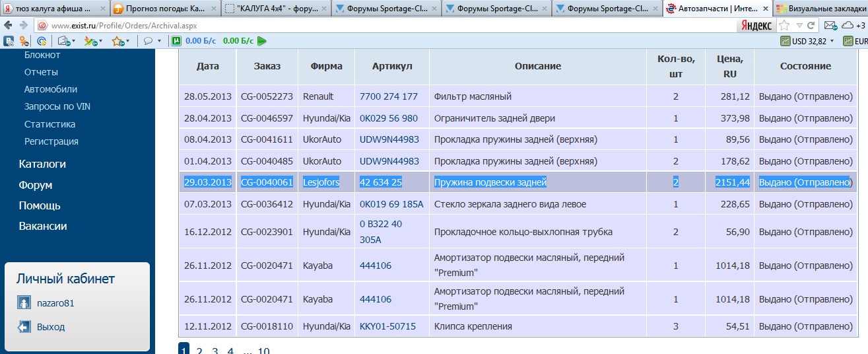Open Каталоги in the left sidebar

click(42, 164)
